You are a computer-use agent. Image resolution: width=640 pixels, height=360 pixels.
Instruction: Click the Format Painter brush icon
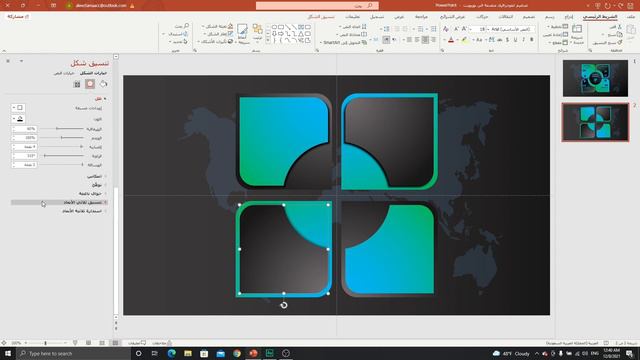pyautogui.click(x=620, y=42)
